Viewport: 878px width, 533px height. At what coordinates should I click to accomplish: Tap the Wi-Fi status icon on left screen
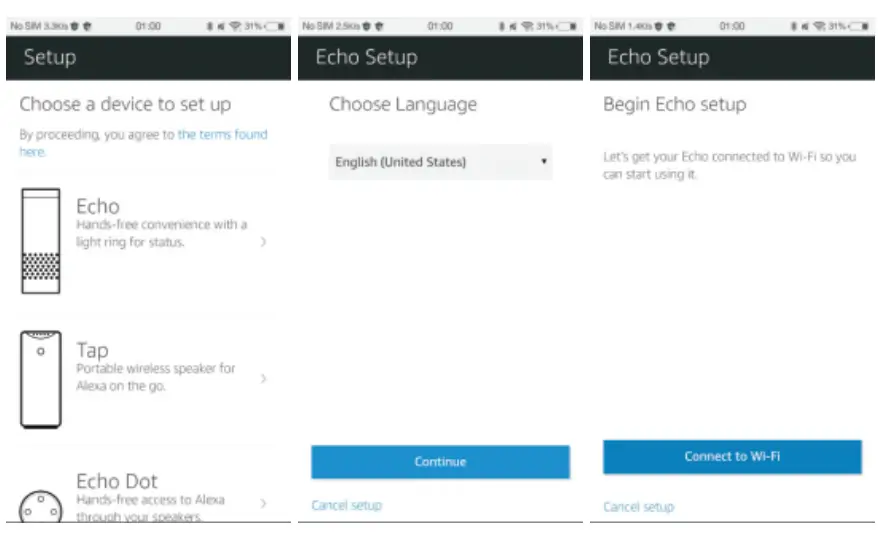(236, 26)
